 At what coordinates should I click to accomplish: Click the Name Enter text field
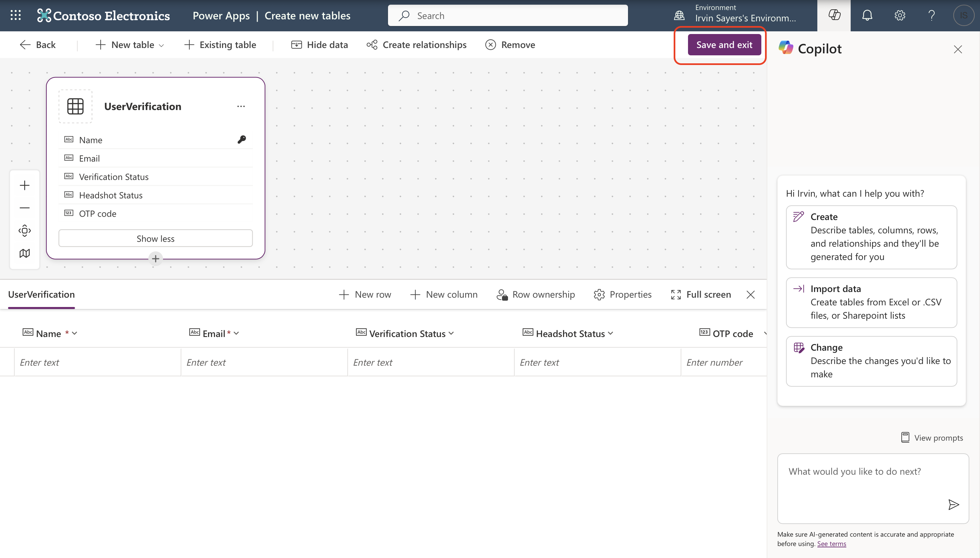(x=97, y=362)
